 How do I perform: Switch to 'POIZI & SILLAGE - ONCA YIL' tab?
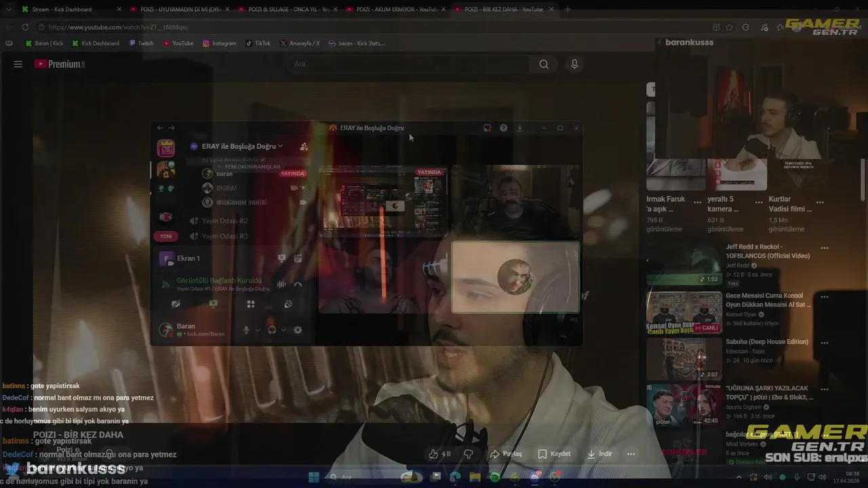[x=286, y=9]
